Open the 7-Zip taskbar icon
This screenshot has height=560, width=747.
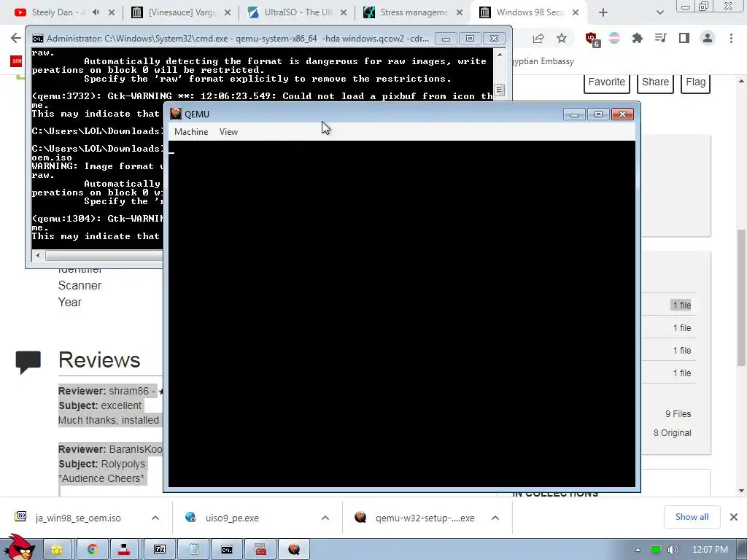pos(160,550)
